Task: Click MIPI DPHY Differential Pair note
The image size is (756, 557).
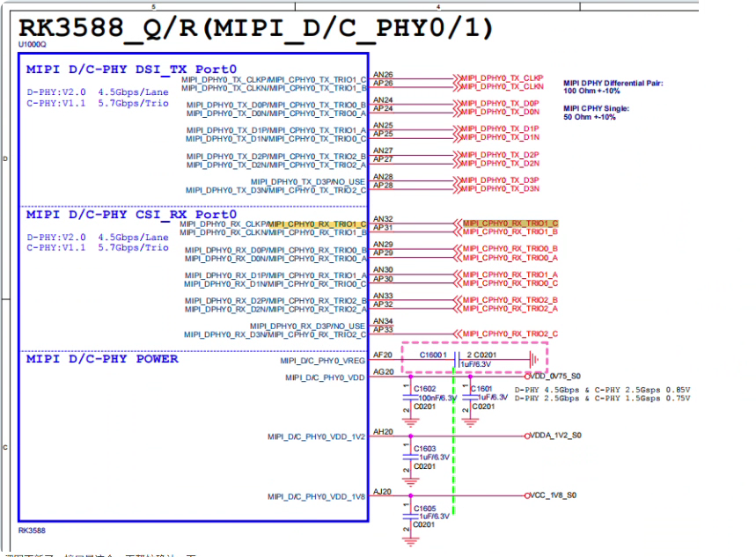Action: (613, 87)
